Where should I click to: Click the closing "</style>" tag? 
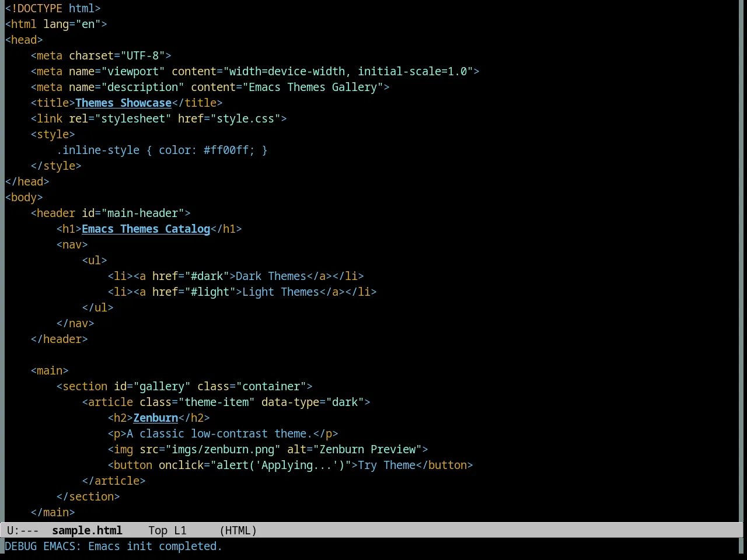coord(56,166)
